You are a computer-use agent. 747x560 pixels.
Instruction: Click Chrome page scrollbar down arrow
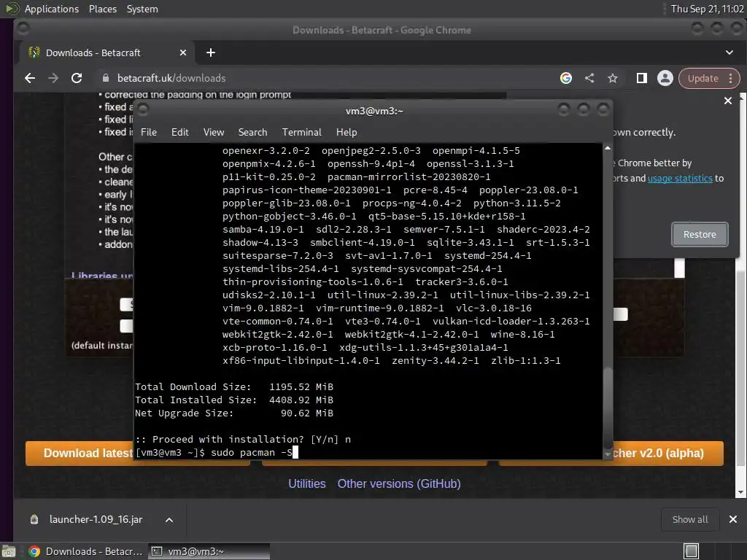click(x=740, y=493)
